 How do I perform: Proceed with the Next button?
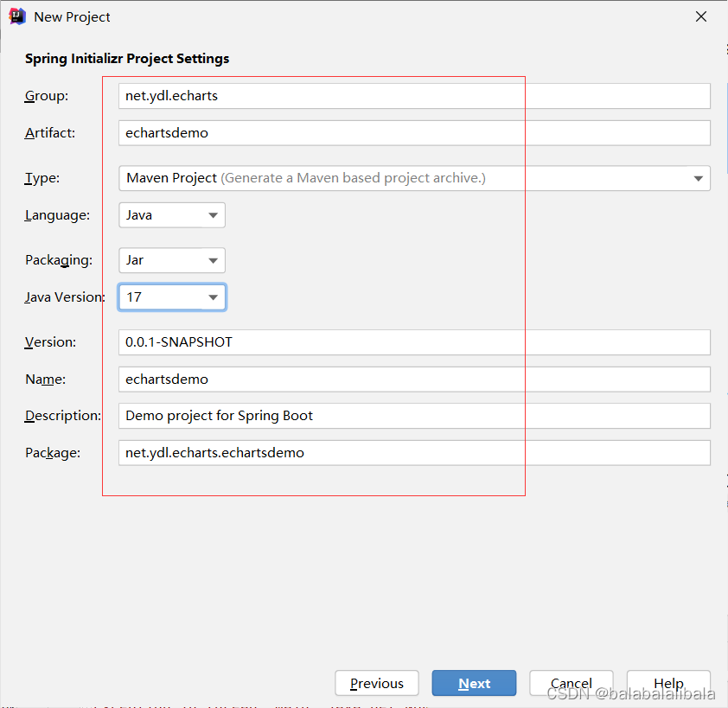[x=474, y=683]
